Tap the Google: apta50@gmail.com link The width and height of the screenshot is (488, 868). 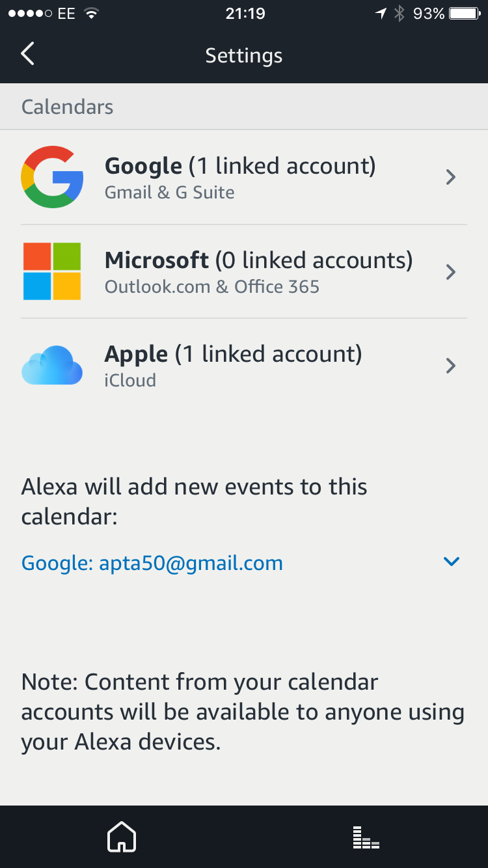click(x=152, y=563)
